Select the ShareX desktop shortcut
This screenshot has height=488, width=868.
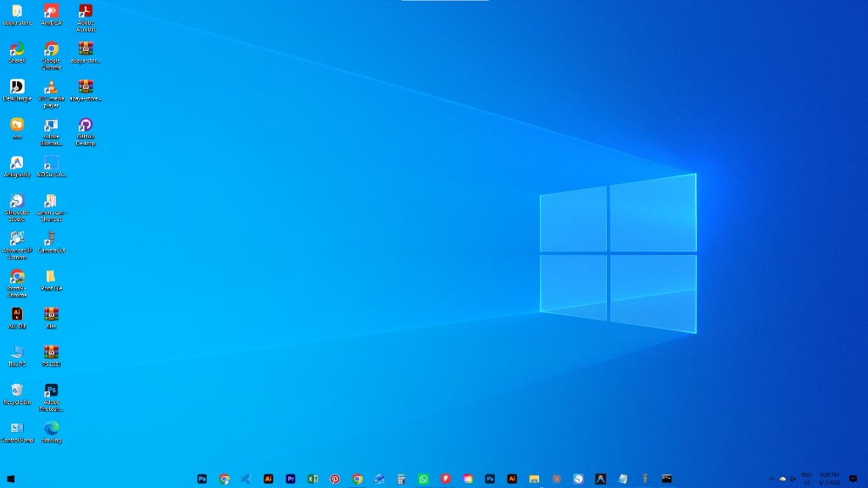pos(17,53)
